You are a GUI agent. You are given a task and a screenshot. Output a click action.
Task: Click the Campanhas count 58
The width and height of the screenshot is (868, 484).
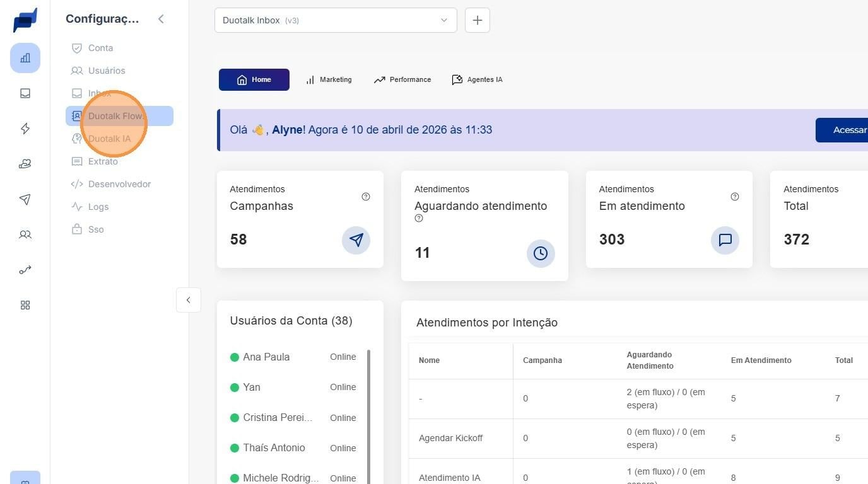pyautogui.click(x=238, y=239)
